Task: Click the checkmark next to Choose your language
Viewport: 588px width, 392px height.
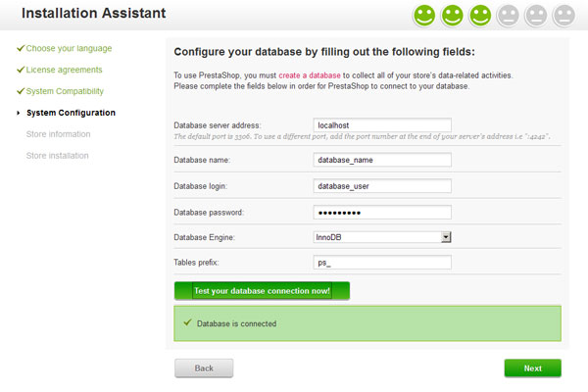Action: point(21,48)
